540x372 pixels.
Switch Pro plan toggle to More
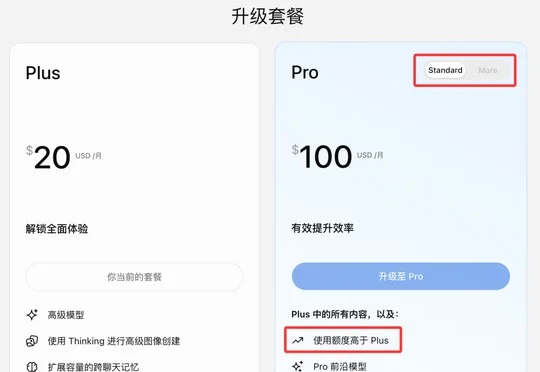(x=488, y=70)
